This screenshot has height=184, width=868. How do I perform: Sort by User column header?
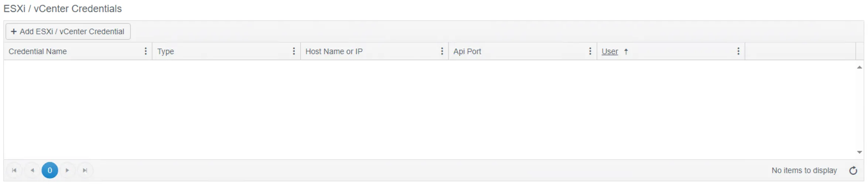[x=610, y=52]
